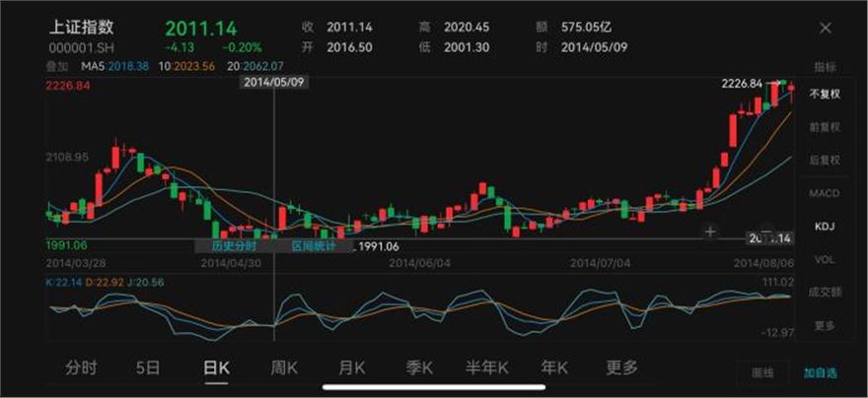Click the 区间统计 button
This screenshot has height=398, width=868.
(x=313, y=246)
